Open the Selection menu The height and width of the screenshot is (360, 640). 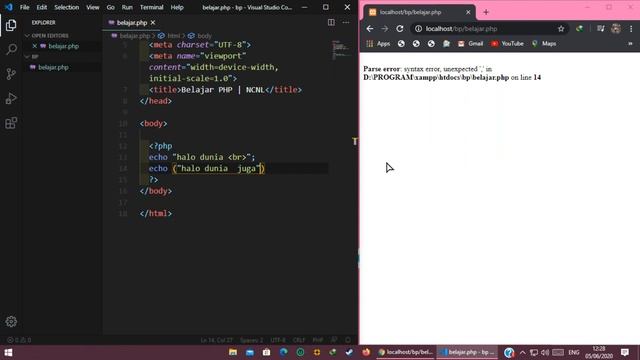point(67,7)
